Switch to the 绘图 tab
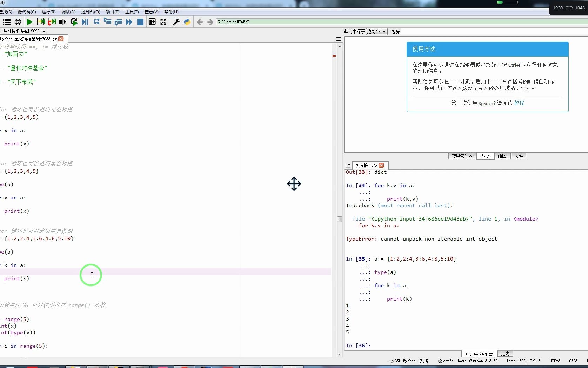The image size is (588, 368). [x=502, y=156]
